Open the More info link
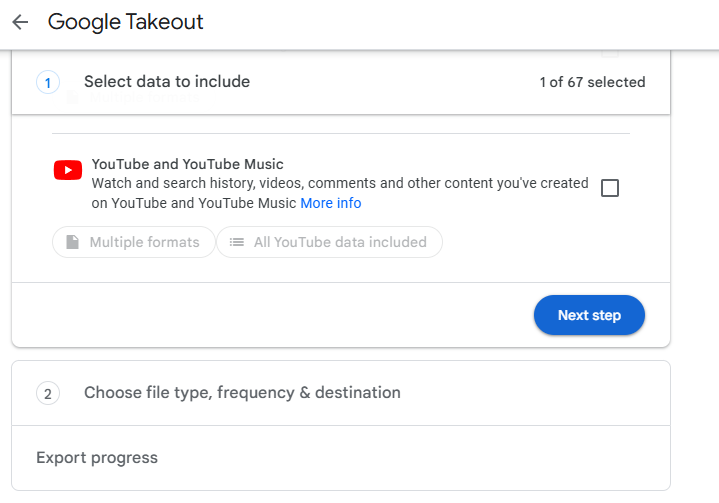This screenshot has width=719, height=503. tap(331, 203)
